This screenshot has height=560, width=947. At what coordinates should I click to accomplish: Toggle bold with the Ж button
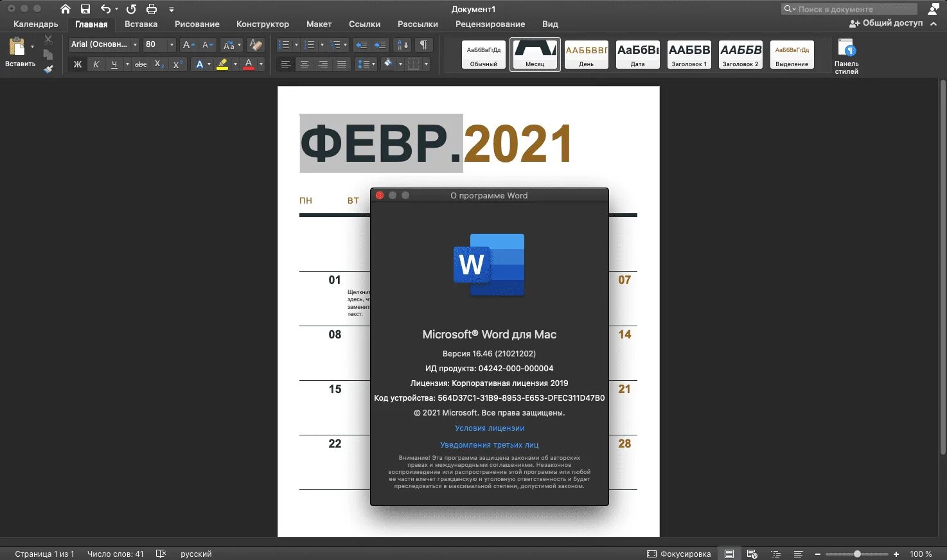[78, 64]
